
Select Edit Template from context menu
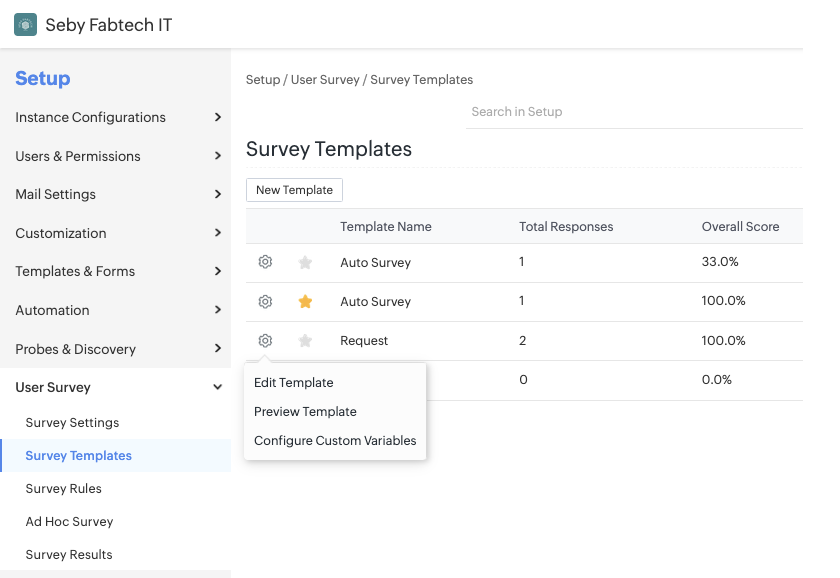294,382
